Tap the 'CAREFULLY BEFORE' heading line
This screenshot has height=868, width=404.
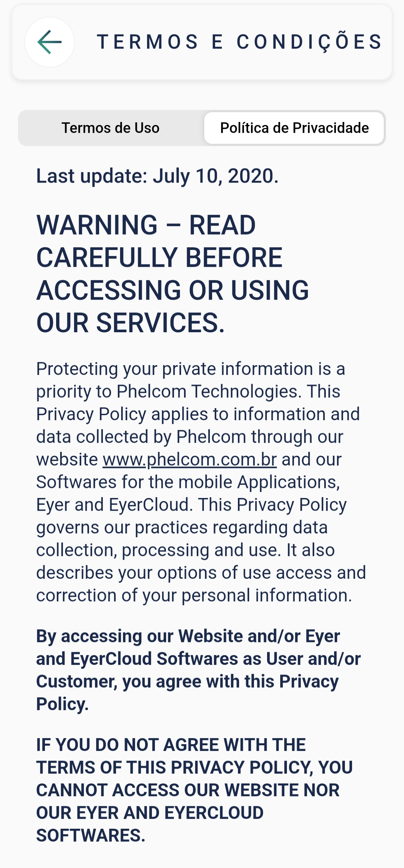click(159, 258)
